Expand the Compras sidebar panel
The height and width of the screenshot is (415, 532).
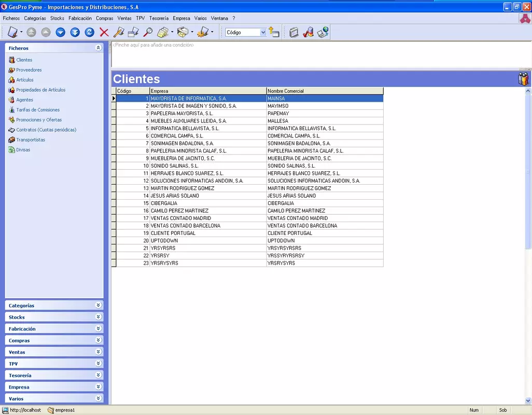(x=99, y=340)
